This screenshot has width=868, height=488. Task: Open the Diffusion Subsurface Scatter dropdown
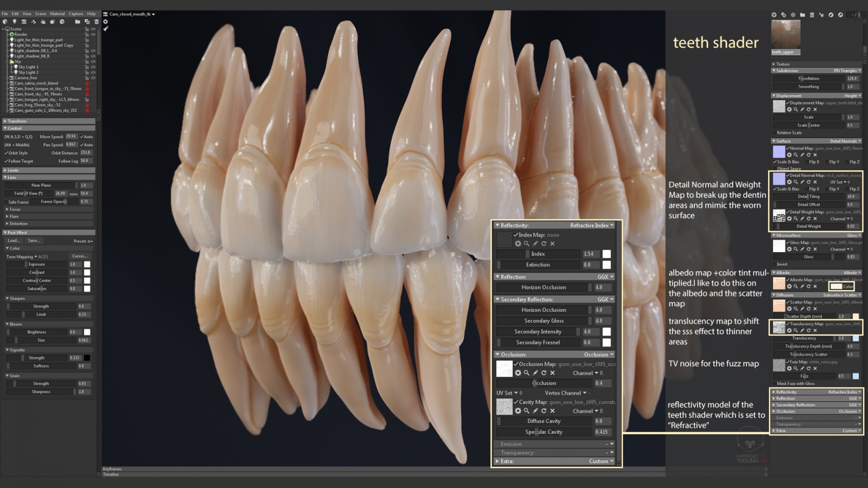coord(841,295)
